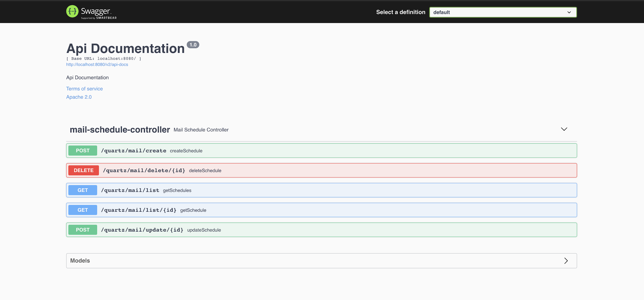Viewport: 644px width, 300px height.
Task: Expand the DELETE /quartz/mail/delete/{id} operation
Action: [300, 170]
